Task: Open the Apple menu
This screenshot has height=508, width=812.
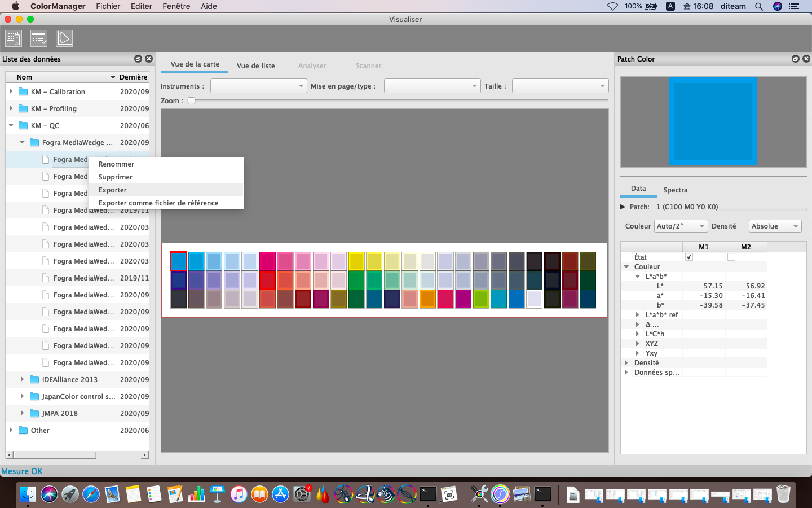Action: coord(15,6)
